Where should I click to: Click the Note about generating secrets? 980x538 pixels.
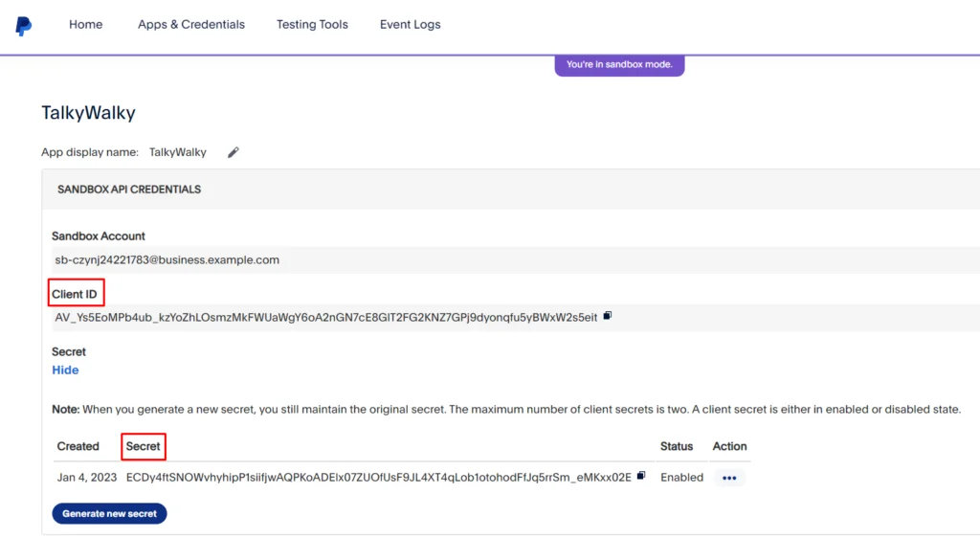(506, 410)
